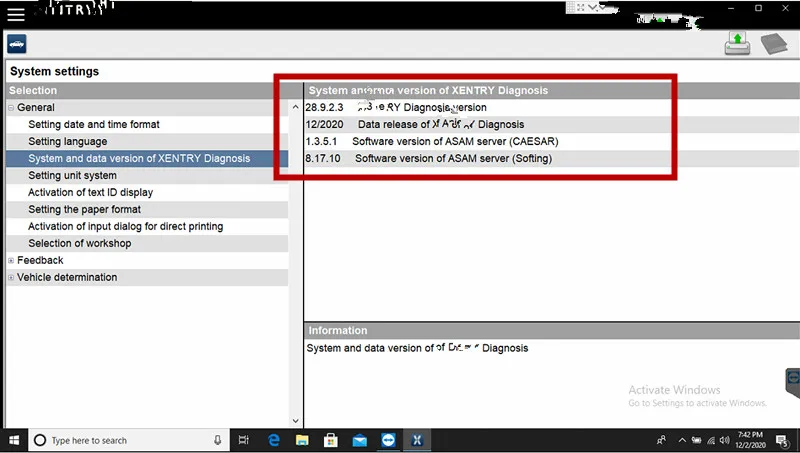Click the selection panel scrollbar up arrow
Screen dimensions: 800x453
(295, 107)
